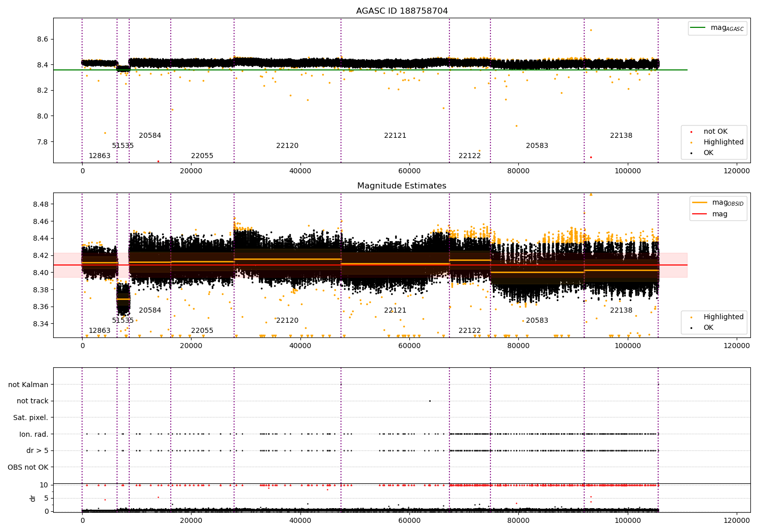Viewport: 760px width, 532px height.
Task: Click obsid label 22120 in Magnitude Estimates plot
Action: pyautogui.click(x=287, y=321)
